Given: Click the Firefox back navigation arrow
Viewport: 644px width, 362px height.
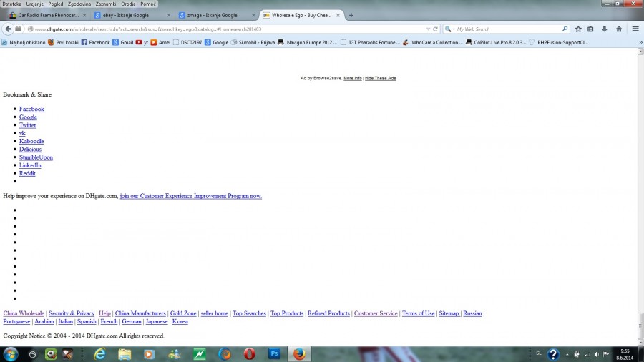Looking at the screenshot, I should (x=8, y=29).
